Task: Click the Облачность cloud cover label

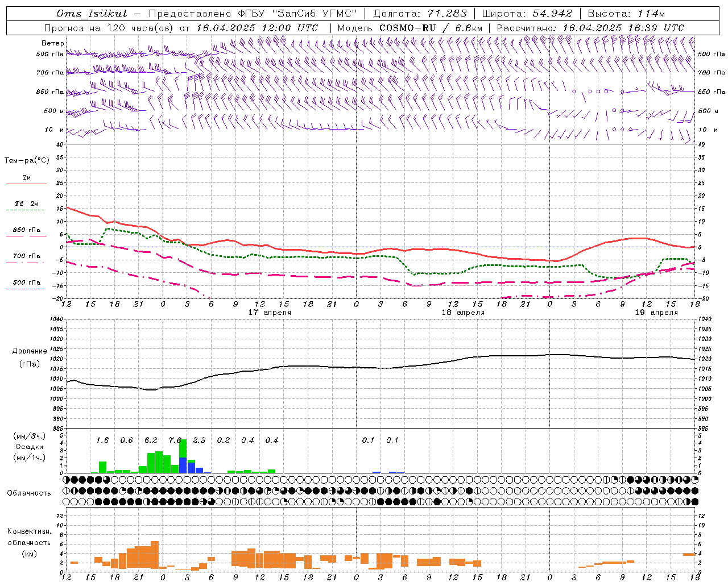Action: point(29,493)
